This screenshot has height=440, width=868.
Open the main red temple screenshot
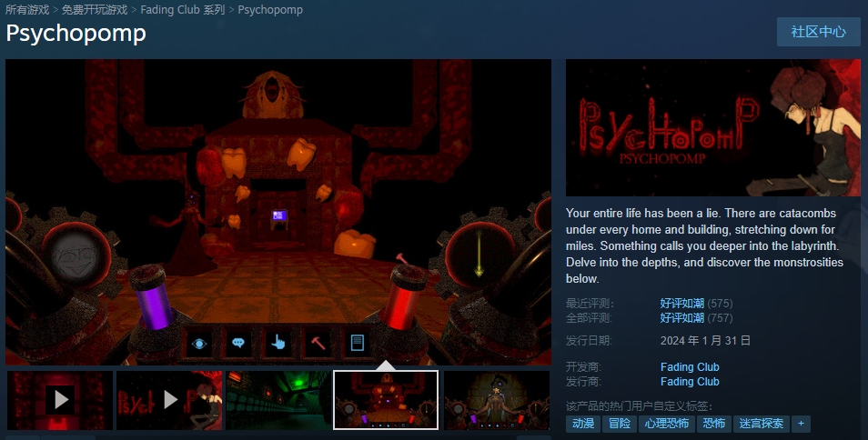278,212
